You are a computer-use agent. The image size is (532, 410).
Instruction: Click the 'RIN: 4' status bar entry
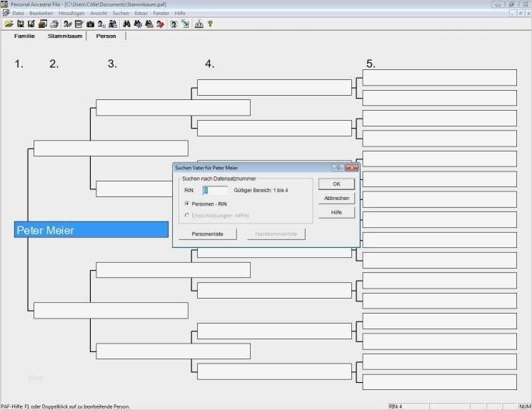point(396,406)
